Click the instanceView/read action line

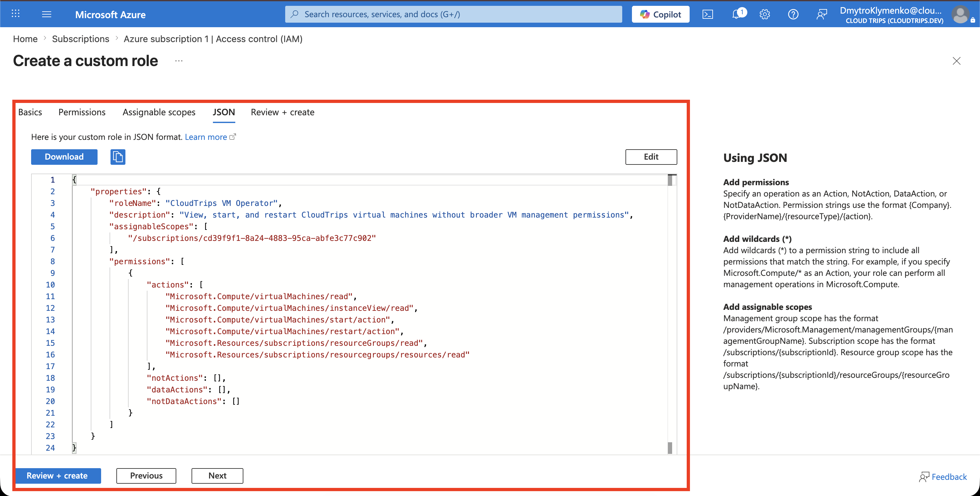click(291, 308)
